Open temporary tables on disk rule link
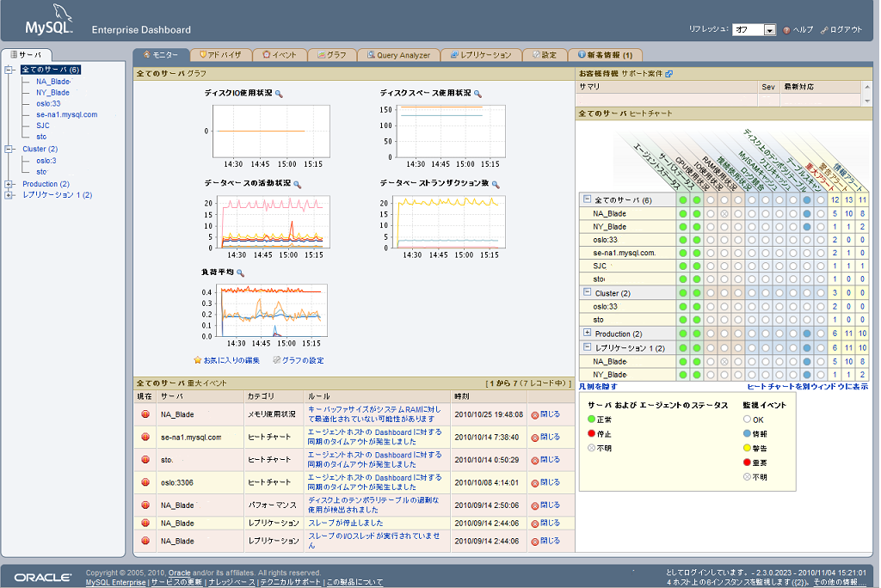This screenshot has width=881, height=588. click(375, 505)
